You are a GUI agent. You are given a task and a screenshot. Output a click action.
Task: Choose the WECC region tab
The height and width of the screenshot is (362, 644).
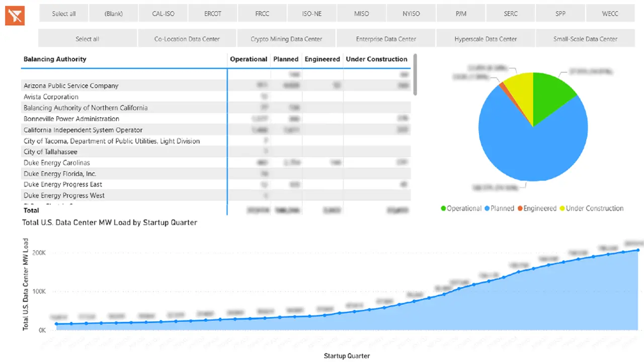[x=610, y=14]
